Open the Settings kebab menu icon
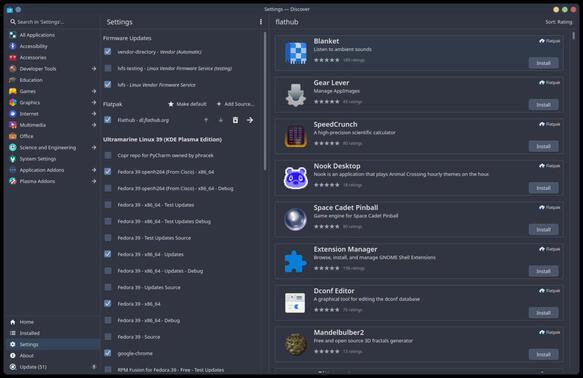Viewport: 583px width, 378px height. pyautogui.click(x=261, y=22)
